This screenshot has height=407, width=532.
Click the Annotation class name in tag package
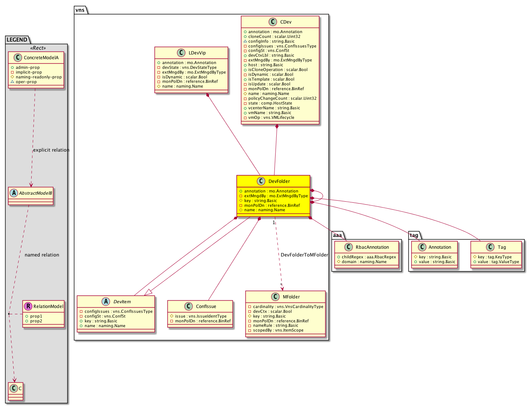point(440,247)
